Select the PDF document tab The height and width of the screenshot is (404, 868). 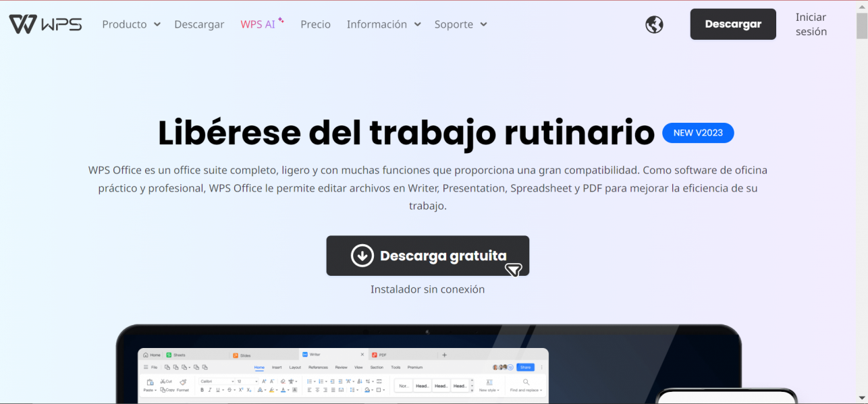point(383,354)
